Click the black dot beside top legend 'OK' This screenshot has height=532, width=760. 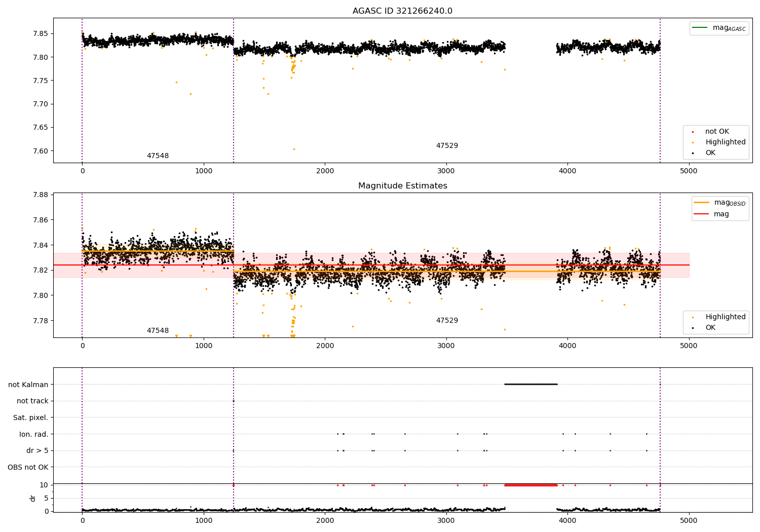[693, 153]
